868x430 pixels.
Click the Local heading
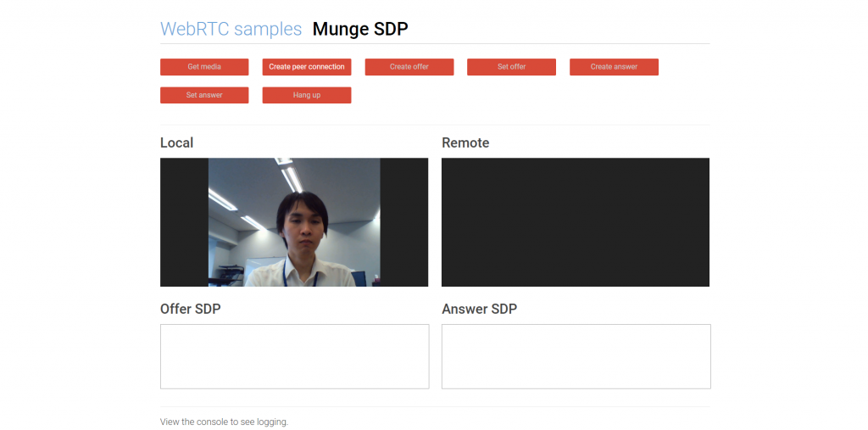point(176,143)
